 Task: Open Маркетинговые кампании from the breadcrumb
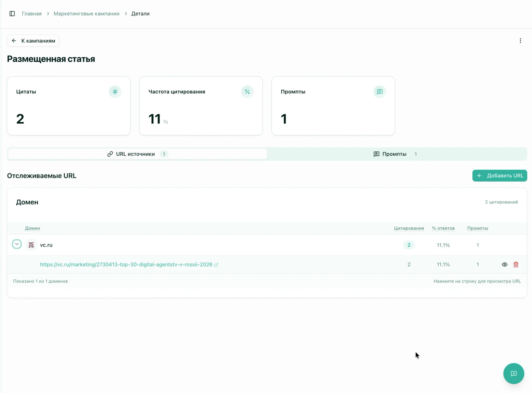coord(87,14)
